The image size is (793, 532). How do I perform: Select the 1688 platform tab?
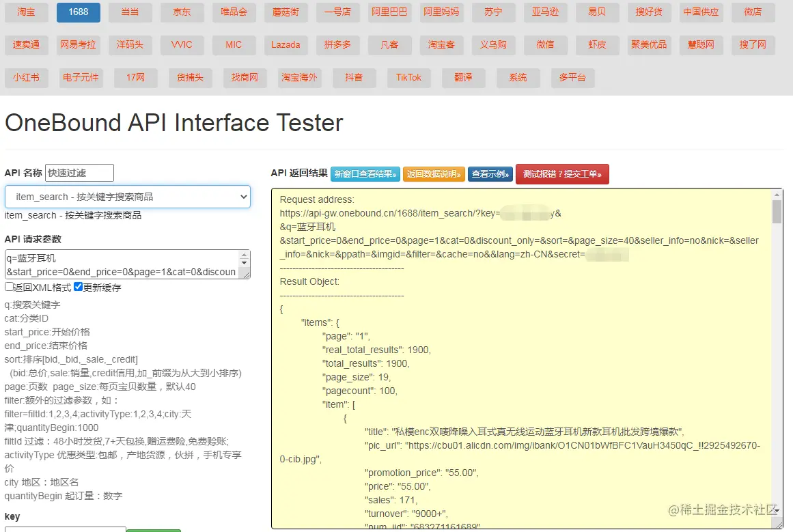[x=79, y=12]
